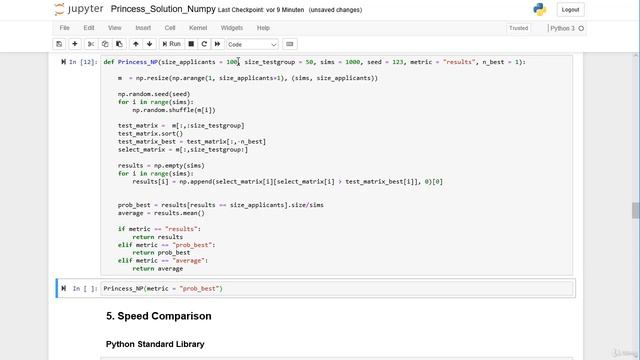This screenshot has height=360, width=640.
Task: Open the Widgets menu
Action: click(x=231, y=28)
